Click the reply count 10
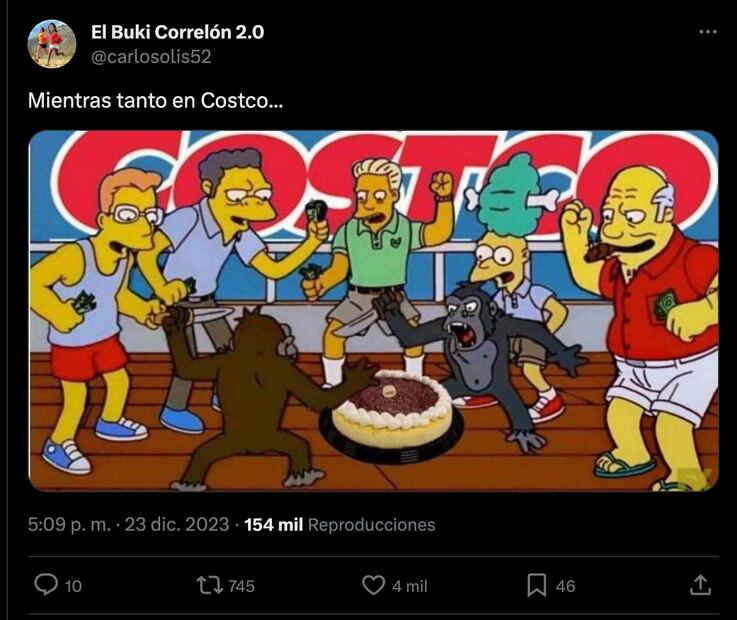The width and height of the screenshot is (737, 620). pyautogui.click(x=73, y=586)
